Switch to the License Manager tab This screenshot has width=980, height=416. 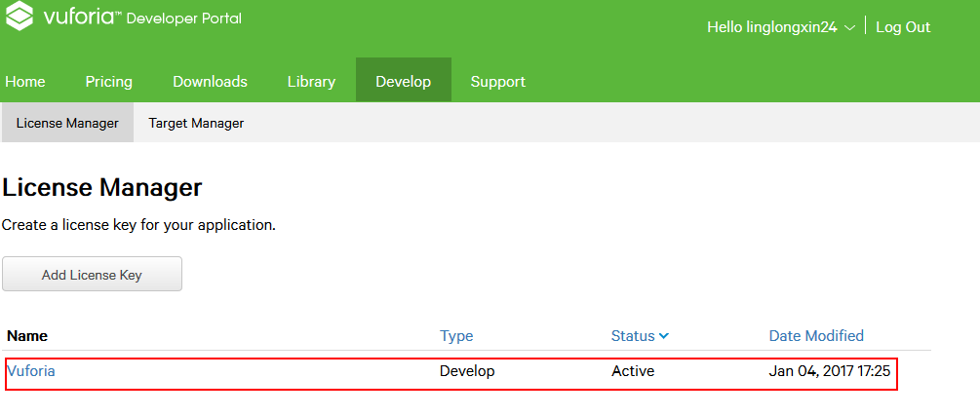67,123
